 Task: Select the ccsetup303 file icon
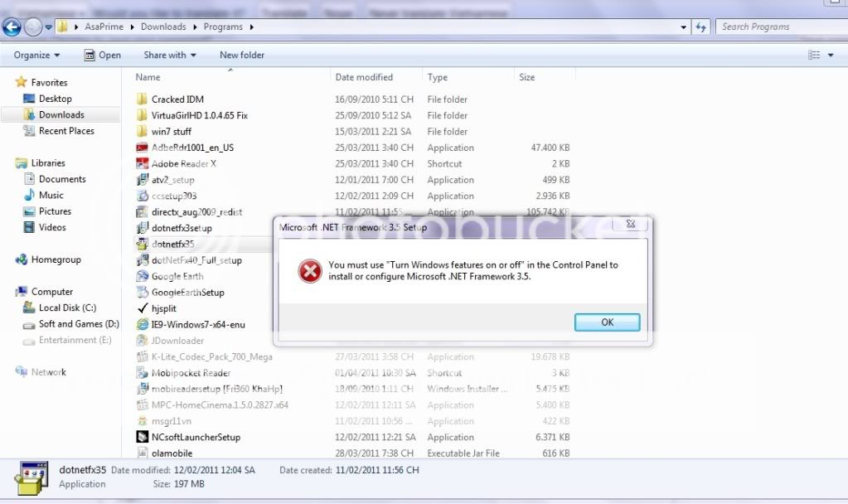[142, 196]
